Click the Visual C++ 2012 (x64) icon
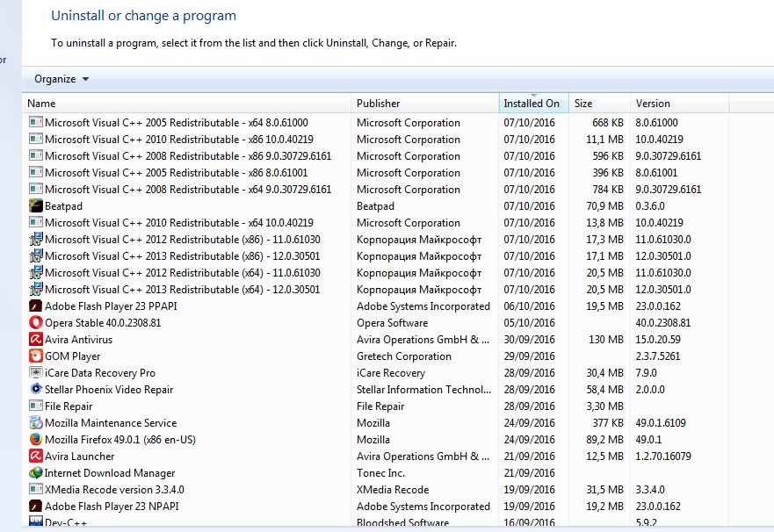The width and height of the screenshot is (774, 532). coord(35,273)
